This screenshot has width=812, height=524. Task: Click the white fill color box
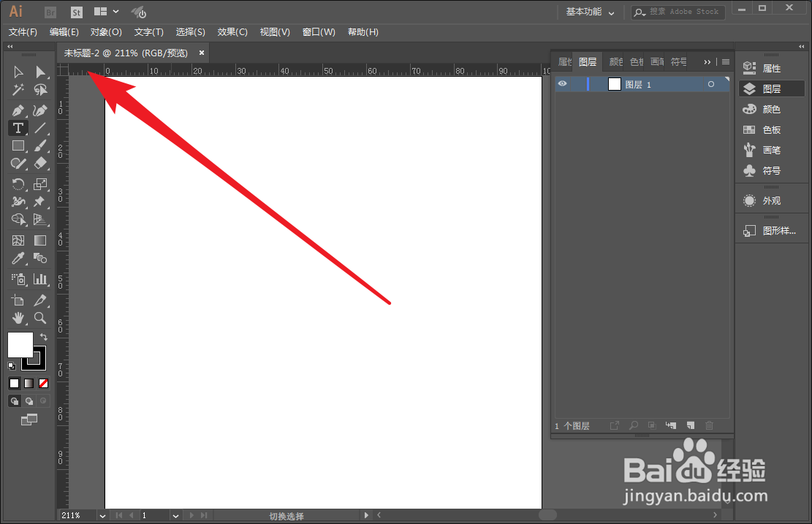(20, 345)
